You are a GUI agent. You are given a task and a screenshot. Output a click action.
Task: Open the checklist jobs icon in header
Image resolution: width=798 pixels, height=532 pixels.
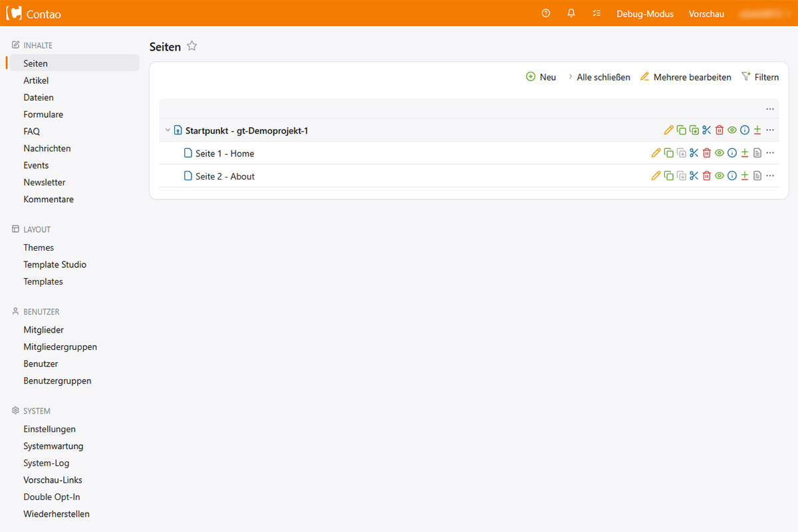(x=597, y=13)
